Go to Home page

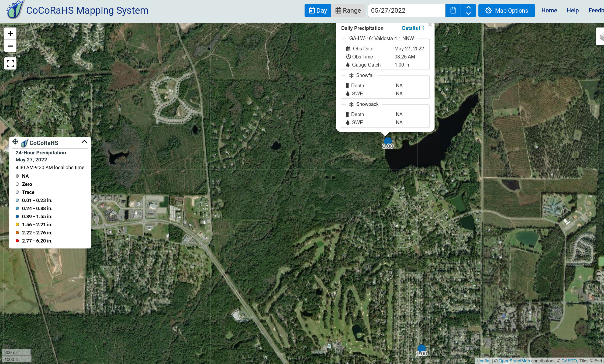[549, 11]
